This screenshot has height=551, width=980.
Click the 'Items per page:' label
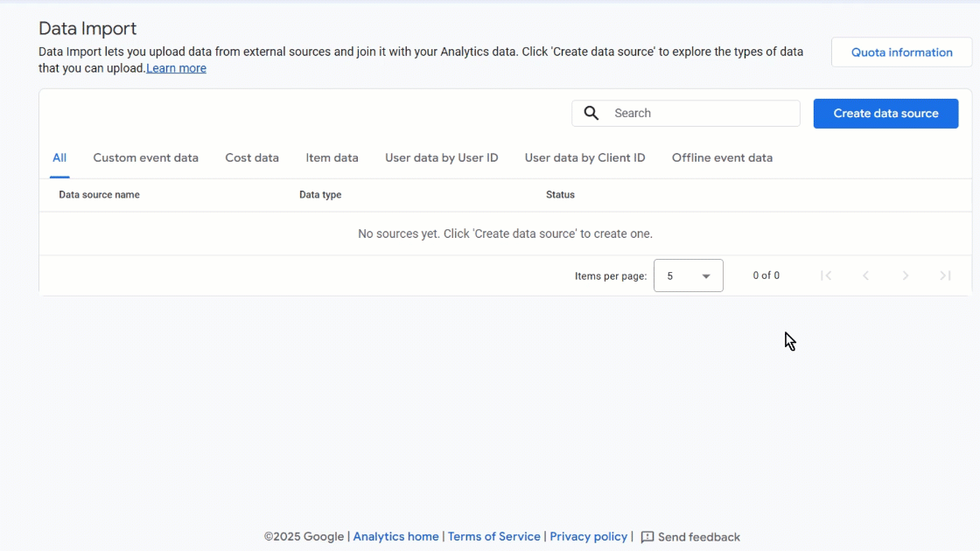pos(611,276)
